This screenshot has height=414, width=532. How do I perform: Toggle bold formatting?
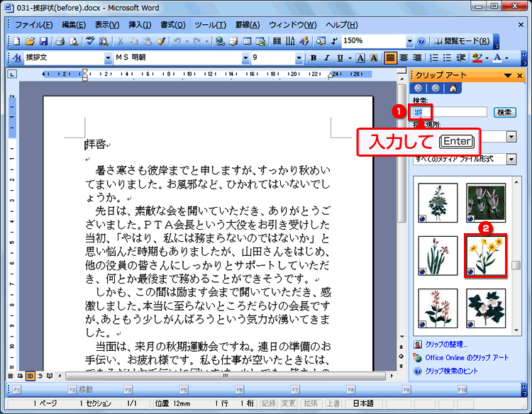314,58
